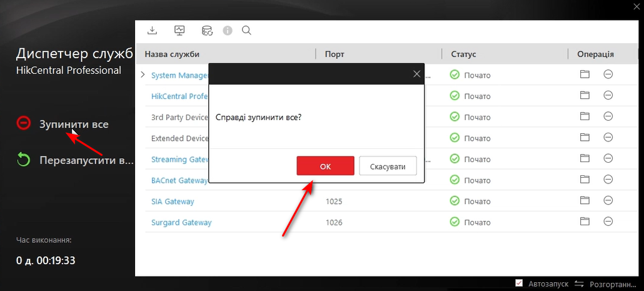
Task: Click the Скасувати button
Action: [388, 166]
